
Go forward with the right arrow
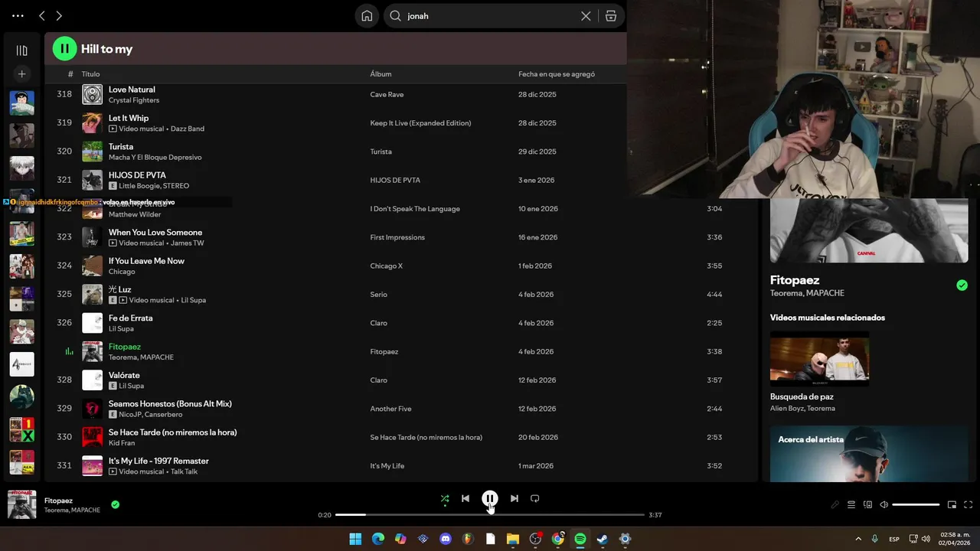tap(59, 16)
